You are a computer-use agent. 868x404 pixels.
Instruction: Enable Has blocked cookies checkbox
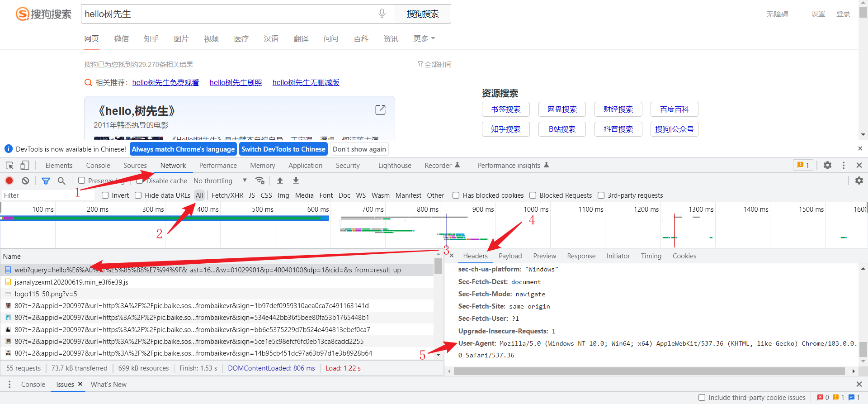(456, 195)
